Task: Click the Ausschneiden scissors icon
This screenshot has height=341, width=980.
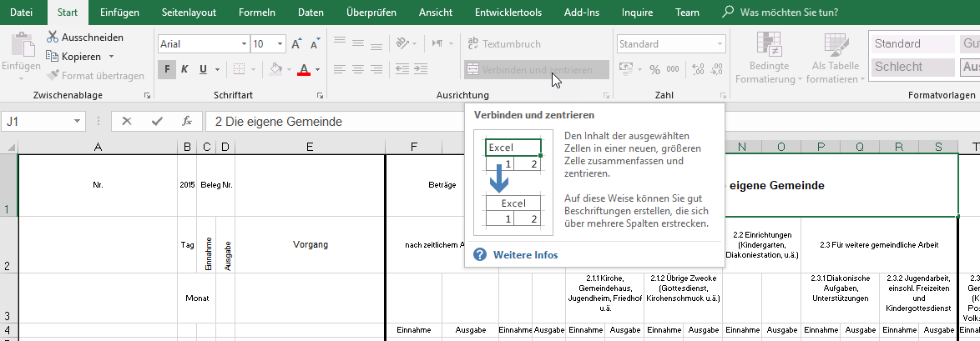Action: coord(53,38)
